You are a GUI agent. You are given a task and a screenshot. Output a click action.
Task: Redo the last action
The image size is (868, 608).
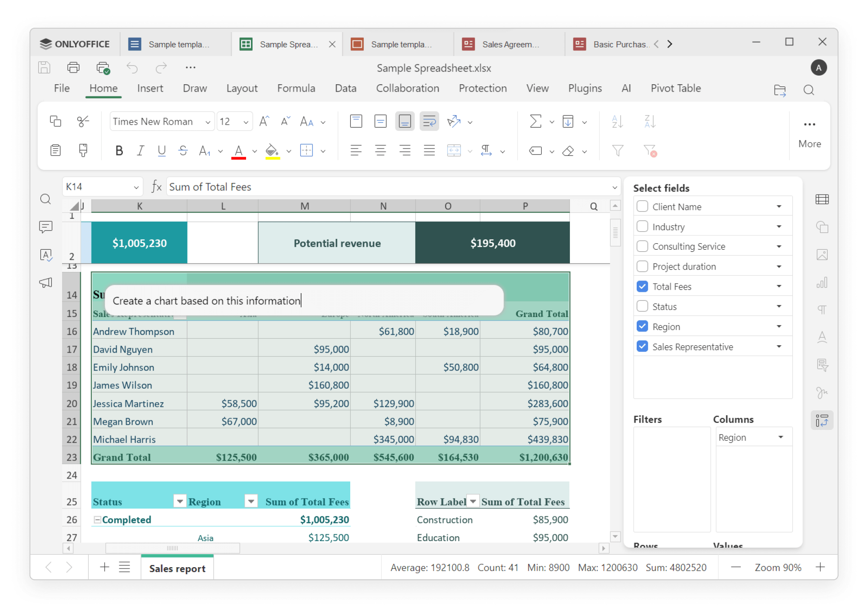point(161,67)
